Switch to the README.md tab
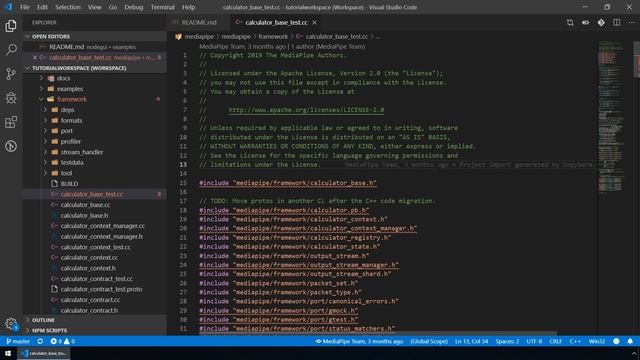 pyautogui.click(x=199, y=22)
